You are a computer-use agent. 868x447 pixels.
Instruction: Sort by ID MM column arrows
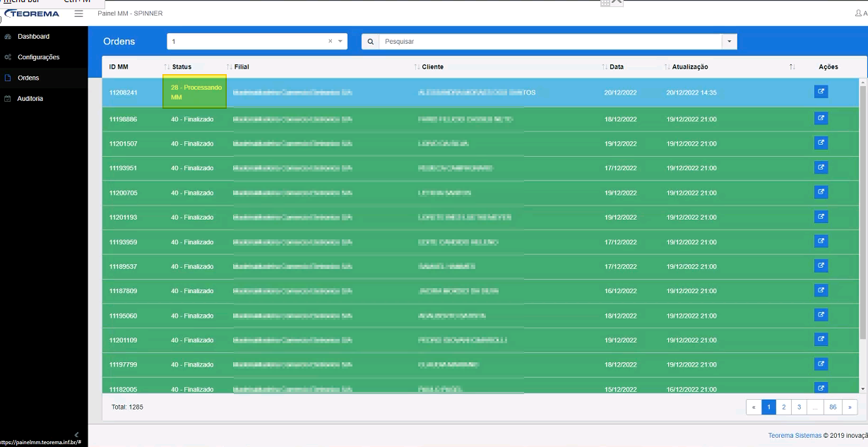tap(167, 67)
